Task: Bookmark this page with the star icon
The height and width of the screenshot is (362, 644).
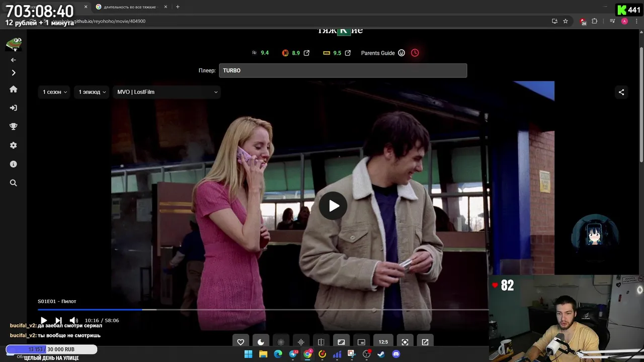Action: pyautogui.click(x=566, y=21)
